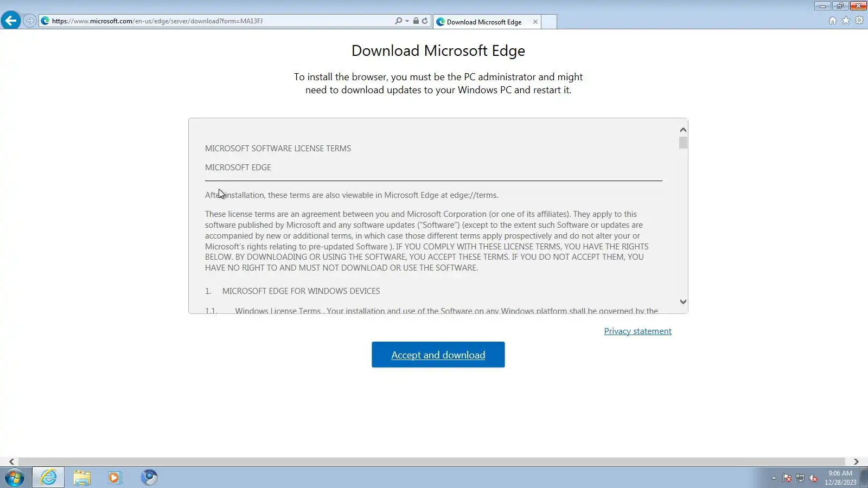Click the horizontal scrollbar left arrow
868x488 pixels.
pos(11,462)
